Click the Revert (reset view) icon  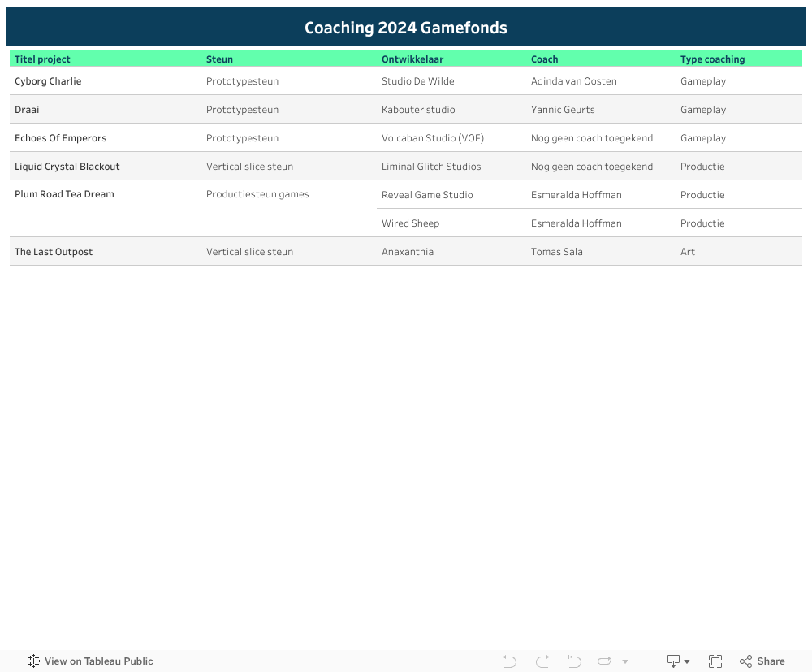pyautogui.click(x=575, y=661)
